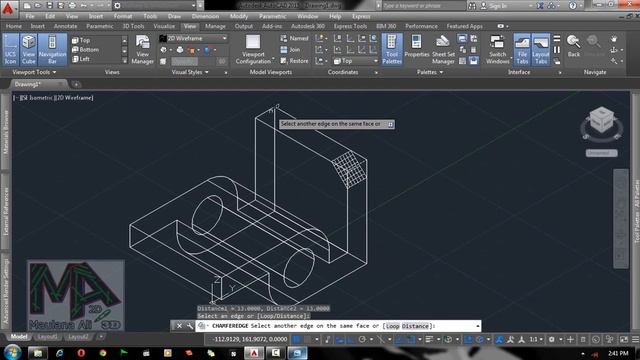Open the Sheet Set Manager
The height and width of the screenshot is (360, 640).
(x=443, y=49)
